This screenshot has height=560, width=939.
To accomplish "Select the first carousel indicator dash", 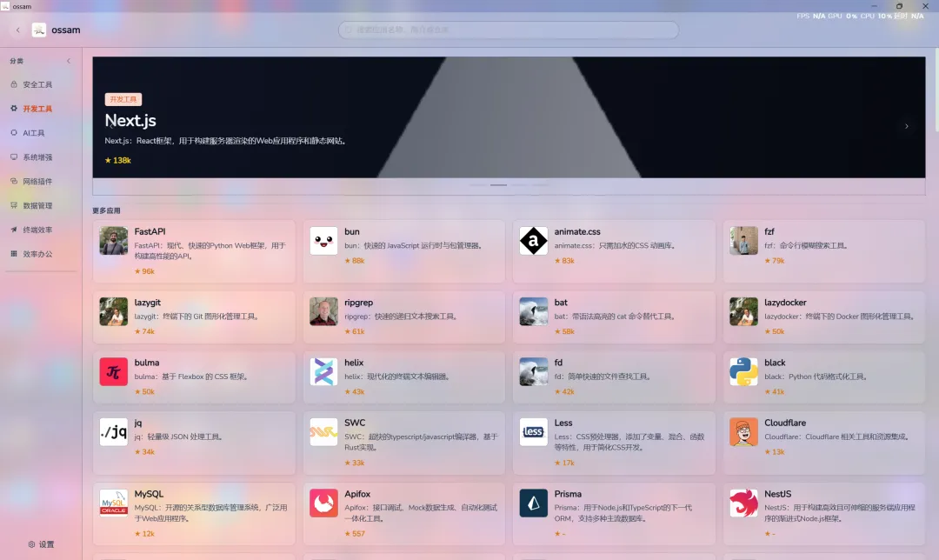I will click(478, 185).
